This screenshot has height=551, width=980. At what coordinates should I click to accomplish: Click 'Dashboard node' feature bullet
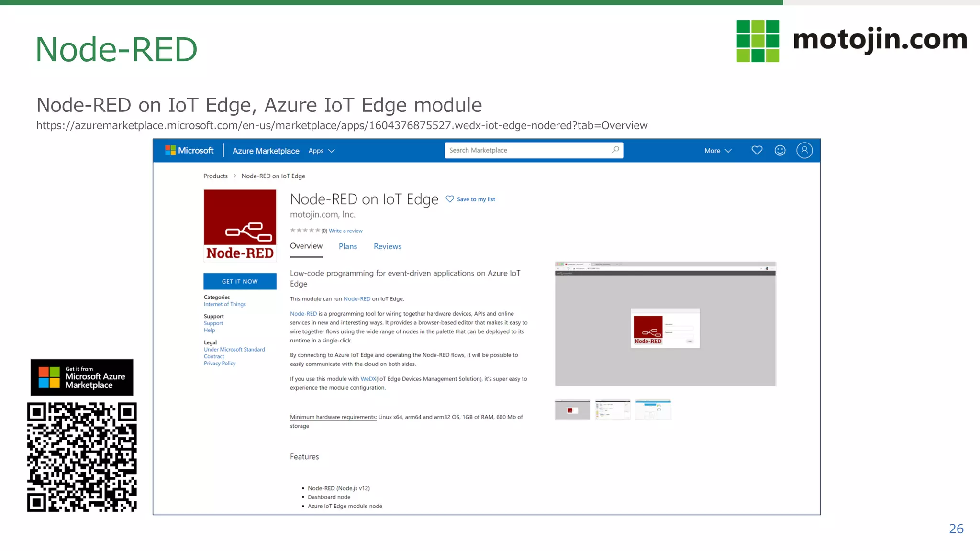tap(329, 497)
